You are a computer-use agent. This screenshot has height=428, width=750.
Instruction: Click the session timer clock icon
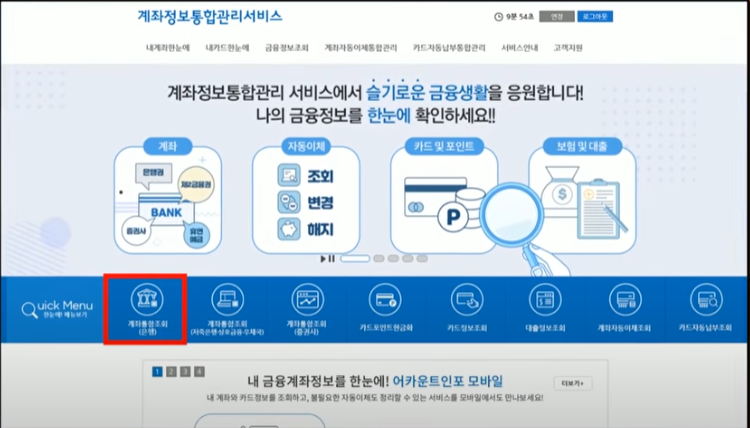tap(498, 17)
